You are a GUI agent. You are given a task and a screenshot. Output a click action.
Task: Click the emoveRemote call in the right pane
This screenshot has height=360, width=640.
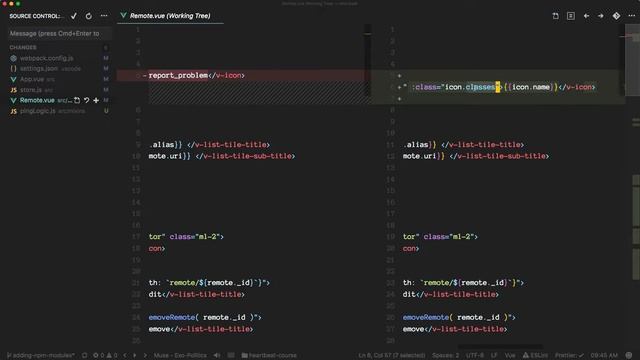click(426, 317)
